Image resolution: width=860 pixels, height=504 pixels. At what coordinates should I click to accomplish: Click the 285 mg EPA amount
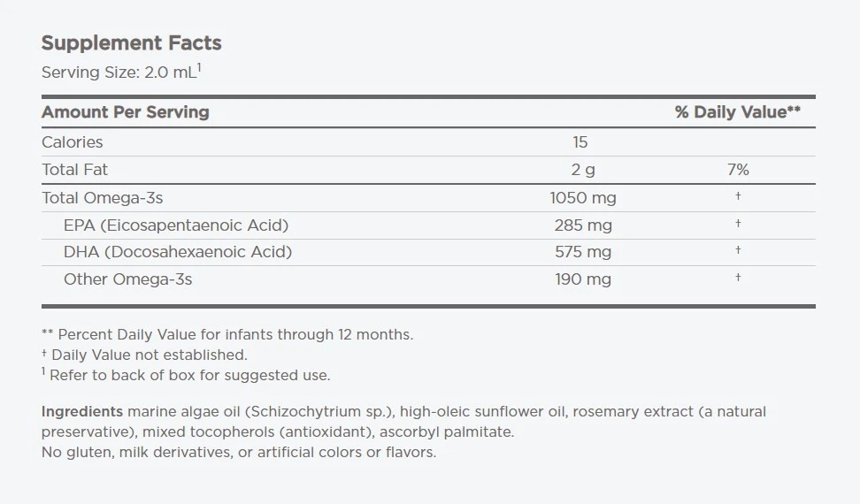pos(583,225)
